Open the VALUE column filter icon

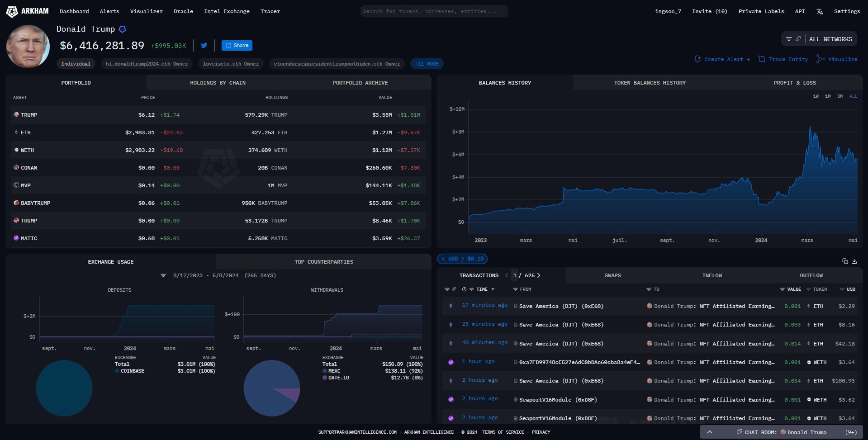(782, 289)
